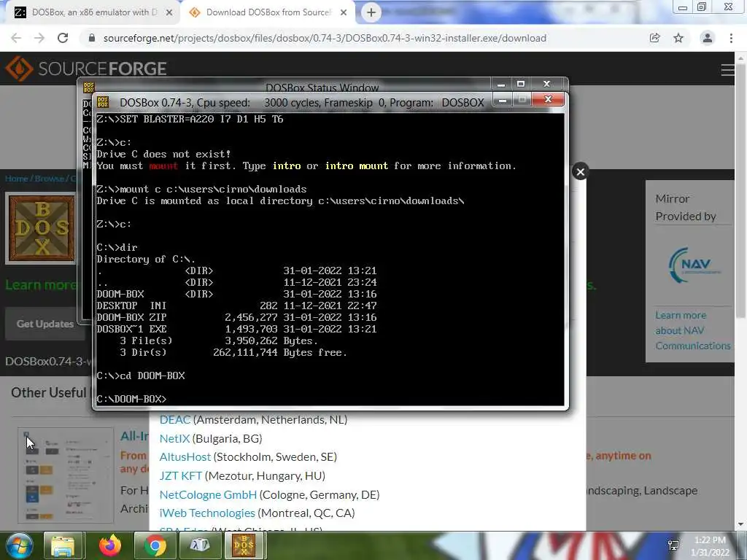Image resolution: width=747 pixels, height=560 pixels.
Task: Share this page using the share icon
Action: click(654, 38)
